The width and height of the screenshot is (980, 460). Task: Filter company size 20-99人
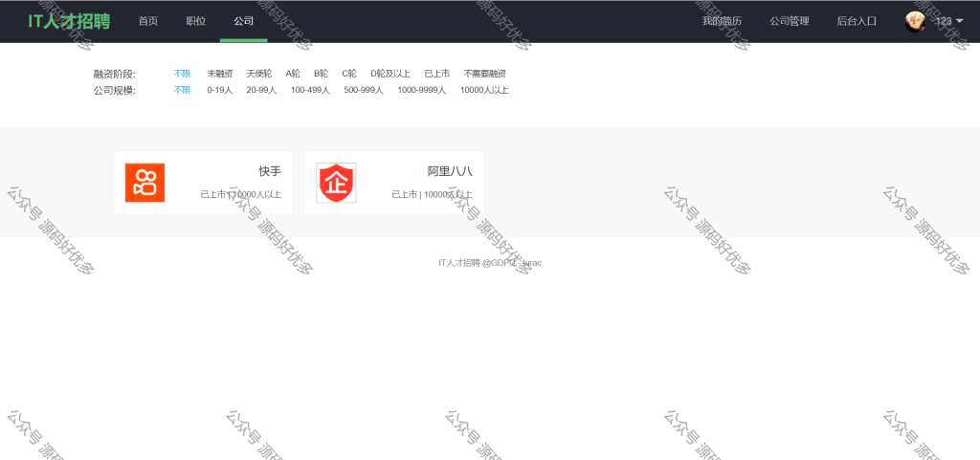[x=261, y=90]
